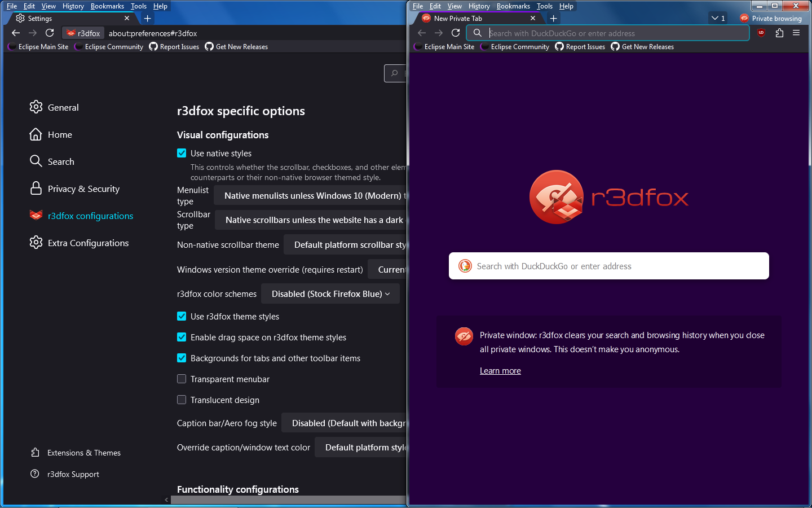Reload the Settings page
Image resolution: width=812 pixels, height=508 pixels.
pyautogui.click(x=50, y=33)
